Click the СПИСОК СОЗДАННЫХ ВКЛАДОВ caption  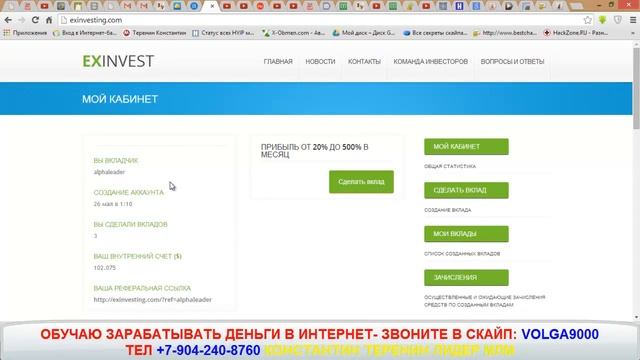[x=462, y=254]
